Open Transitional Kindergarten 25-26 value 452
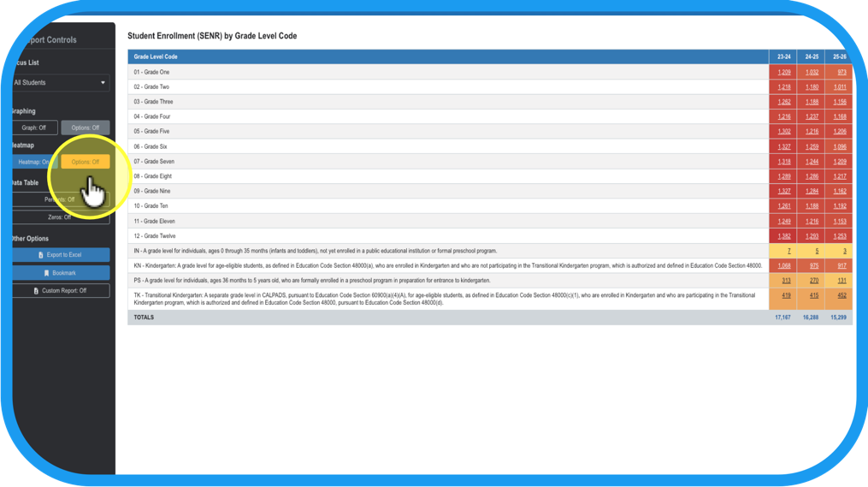The width and height of the screenshot is (868, 487). click(841, 296)
